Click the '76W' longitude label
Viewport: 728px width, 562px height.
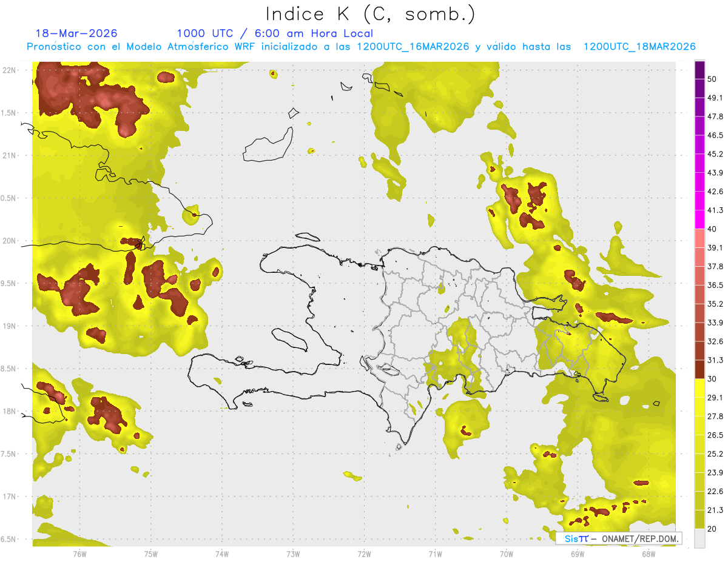tap(79, 554)
